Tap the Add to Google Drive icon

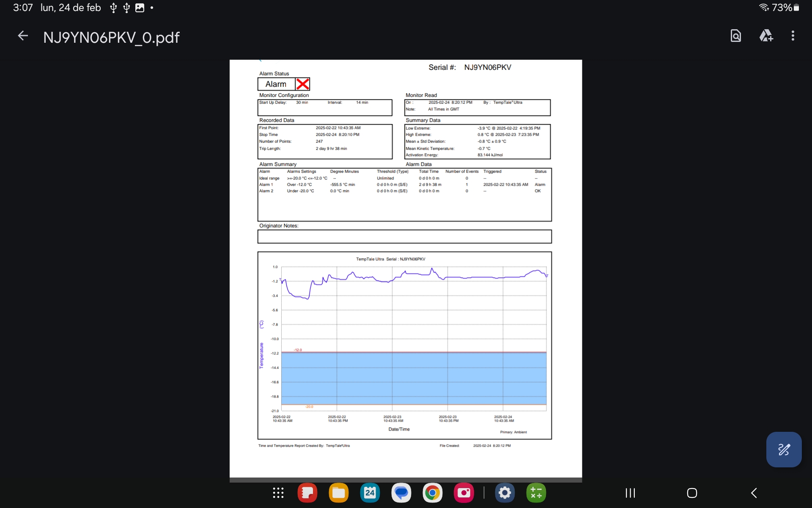(x=766, y=36)
